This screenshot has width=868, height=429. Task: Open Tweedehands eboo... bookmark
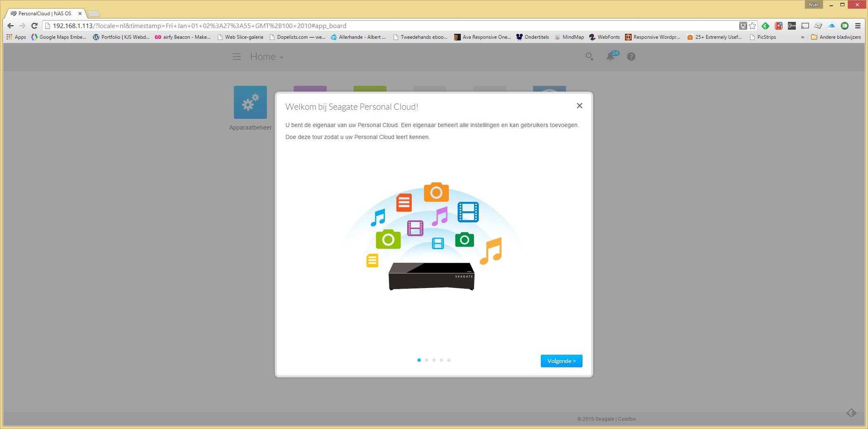(x=420, y=37)
